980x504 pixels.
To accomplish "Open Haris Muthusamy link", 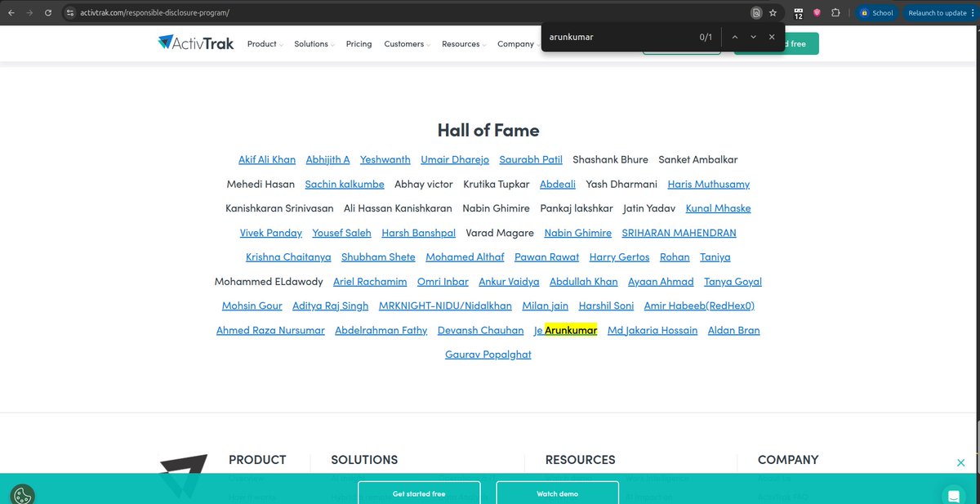I will click(709, 185).
